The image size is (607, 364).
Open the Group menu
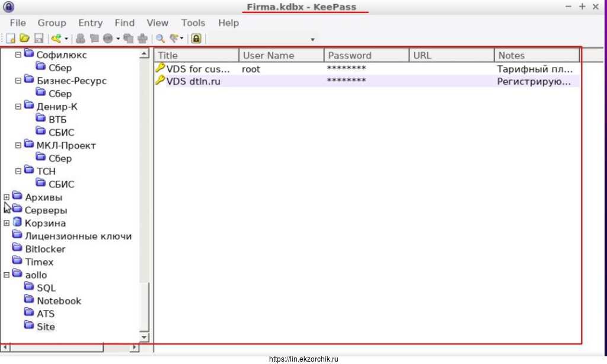[52, 23]
